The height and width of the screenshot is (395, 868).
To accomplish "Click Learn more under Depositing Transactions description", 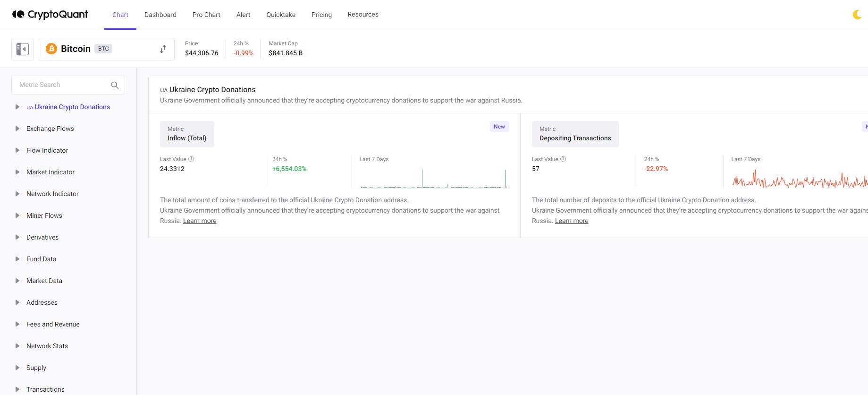I will click(x=572, y=221).
